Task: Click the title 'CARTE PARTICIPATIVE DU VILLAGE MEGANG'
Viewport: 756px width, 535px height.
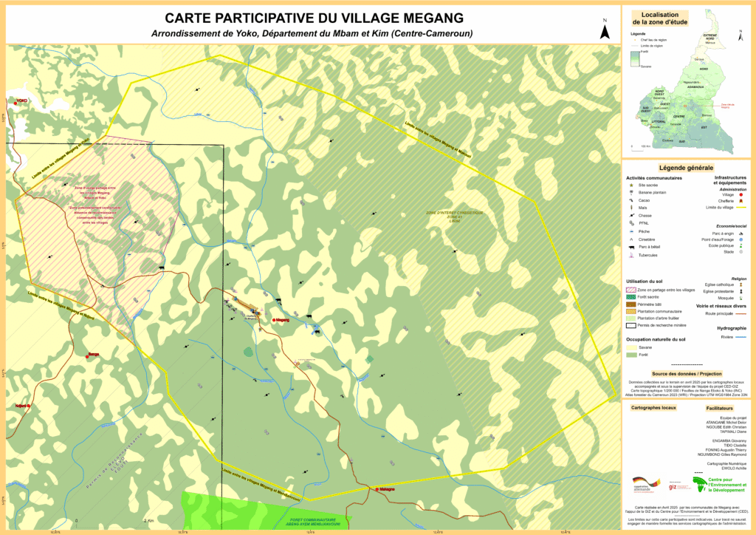Action: pos(314,18)
